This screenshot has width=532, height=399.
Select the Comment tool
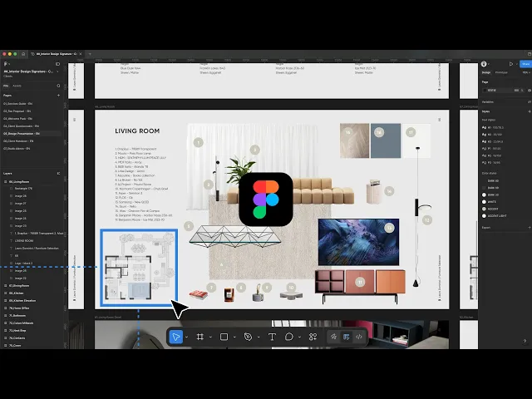pos(289,337)
